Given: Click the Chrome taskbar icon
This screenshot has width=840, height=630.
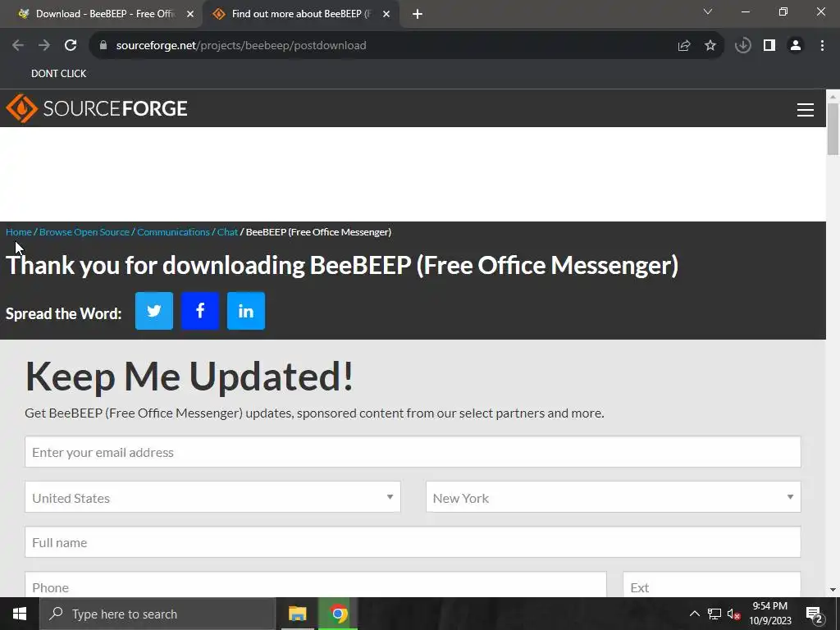Looking at the screenshot, I should point(338,614).
